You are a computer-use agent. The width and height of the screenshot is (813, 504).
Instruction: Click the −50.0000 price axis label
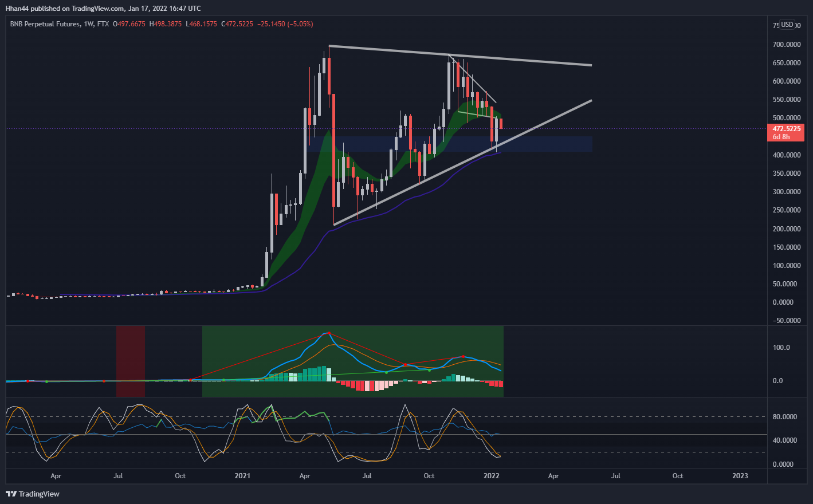(x=786, y=321)
